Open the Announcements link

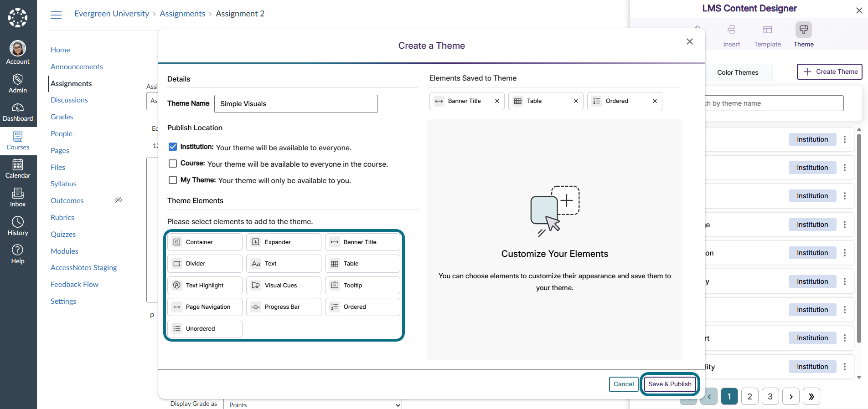[x=77, y=66]
